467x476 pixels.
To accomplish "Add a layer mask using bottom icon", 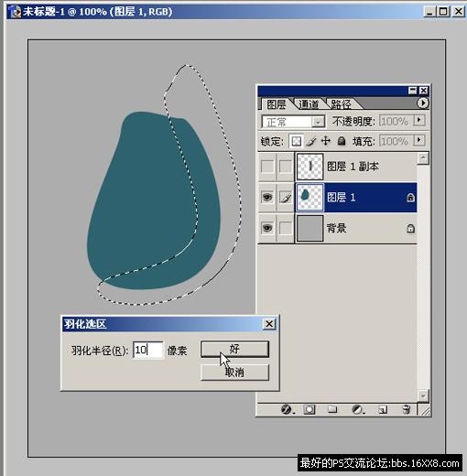I will coord(309,409).
